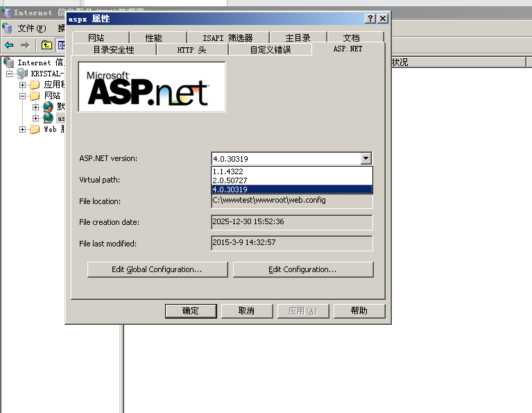Expand the aspx website node
The width and height of the screenshot is (532, 413).
point(35,118)
